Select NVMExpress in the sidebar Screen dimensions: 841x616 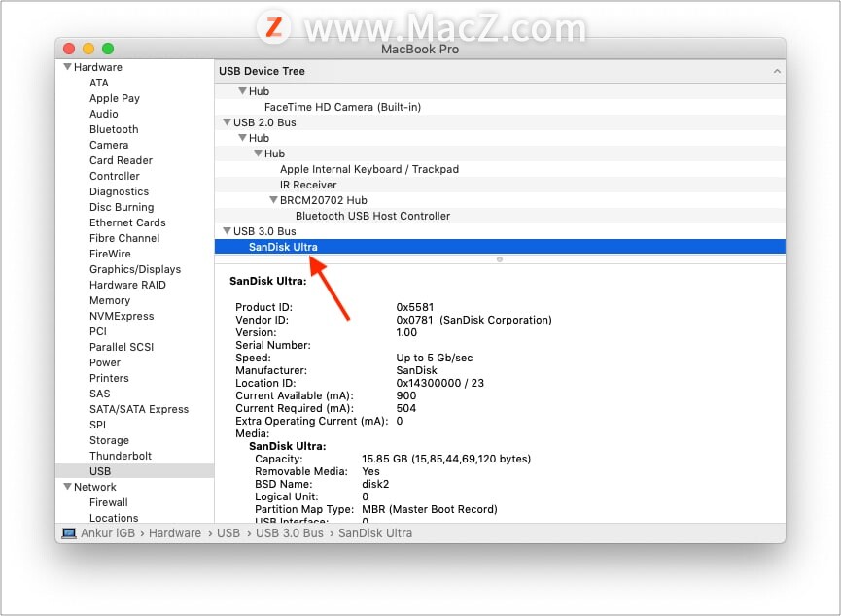pyautogui.click(x=122, y=316)
